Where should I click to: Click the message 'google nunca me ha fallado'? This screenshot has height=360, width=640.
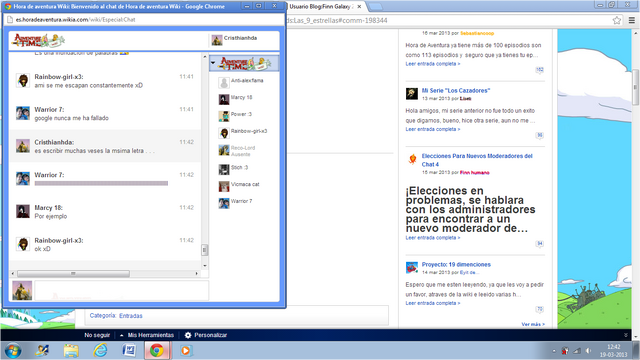(71, 118)
